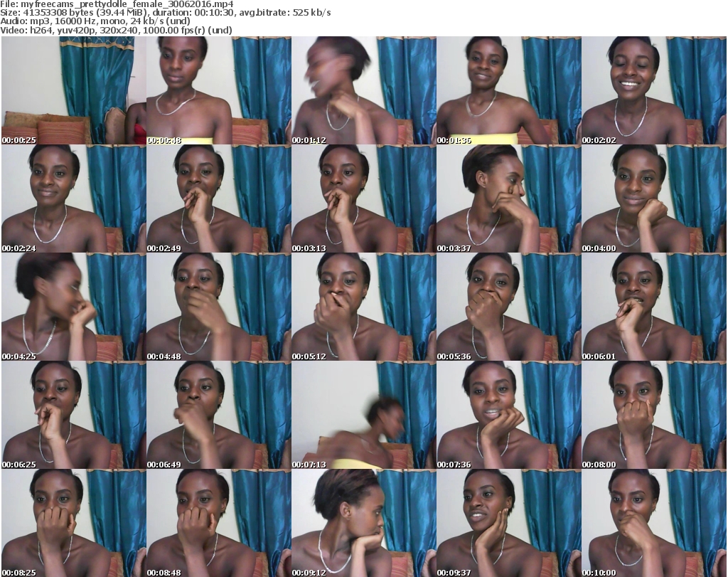Select the frame at 00:00:48
The width and height of the screenshot is (728, 577).
pyautogui.click(x=218, y=91)
